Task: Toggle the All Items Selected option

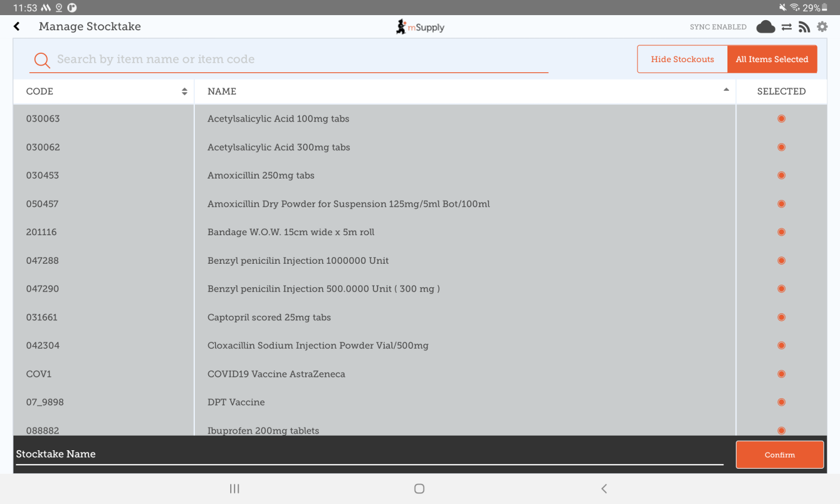Action: click(x=772, y=59)
